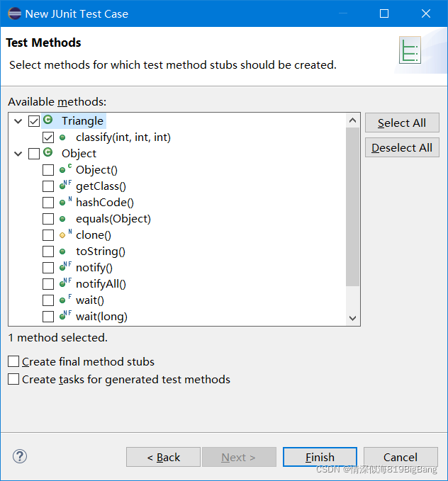Click the Eclipse icon in title bar
The image size is (448, 481).
point(14,13)
